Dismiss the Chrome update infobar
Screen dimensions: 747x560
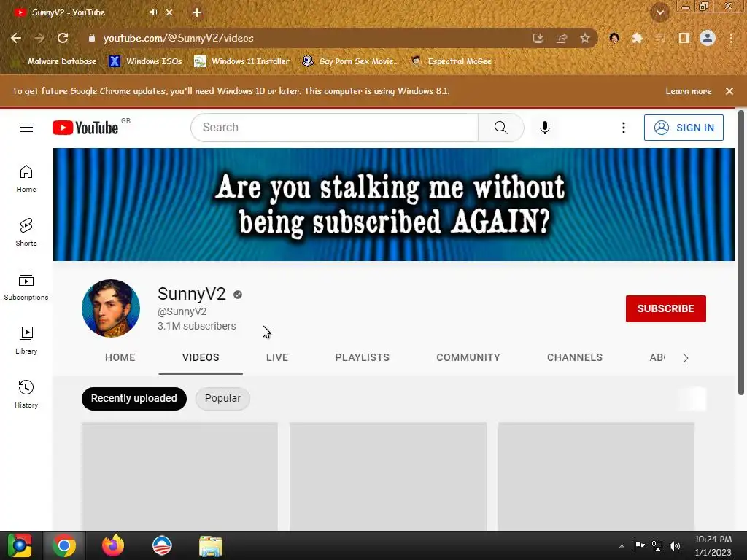tap(729, 91)
